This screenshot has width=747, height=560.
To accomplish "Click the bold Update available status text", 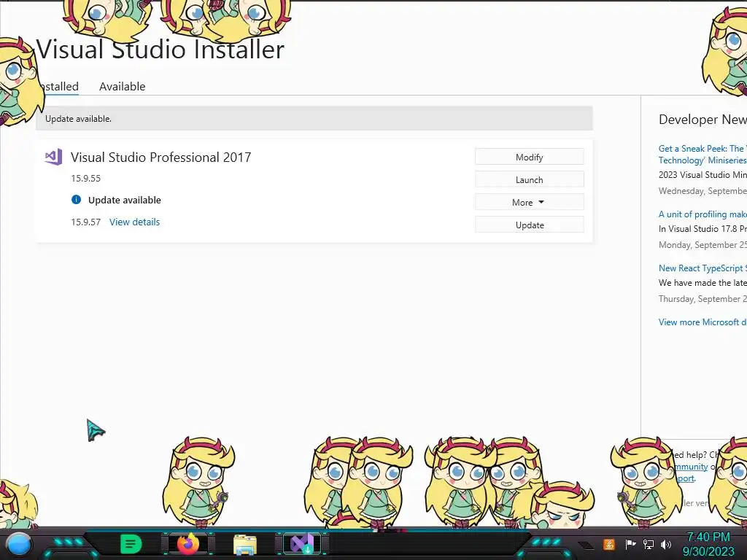I will click(124, 200).
